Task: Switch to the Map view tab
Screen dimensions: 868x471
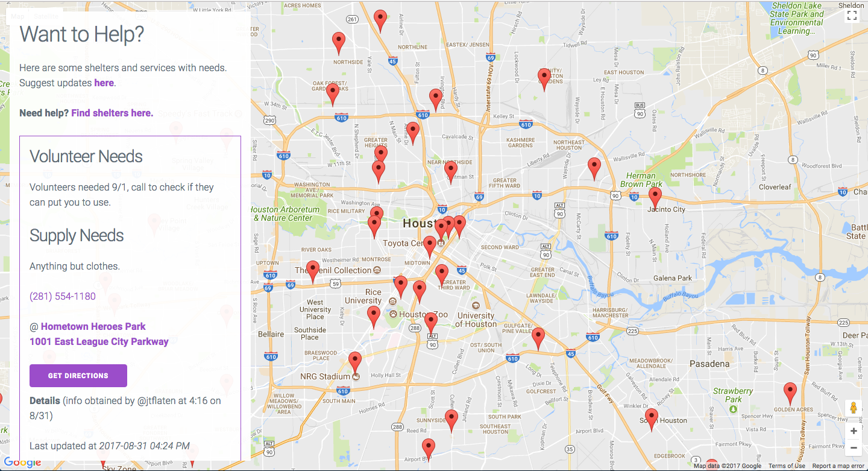Action: [x=18, y=16]
